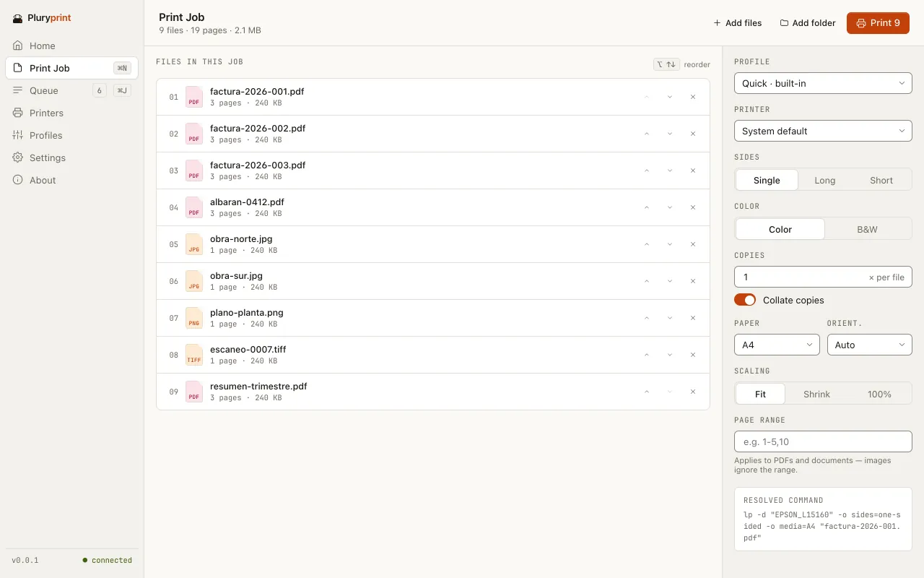Click the reorder shortcut hint icon

[x=666, y=64]
